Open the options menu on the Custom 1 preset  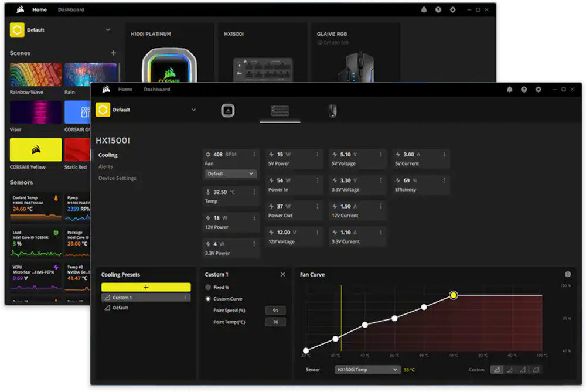tap(185, 298)
